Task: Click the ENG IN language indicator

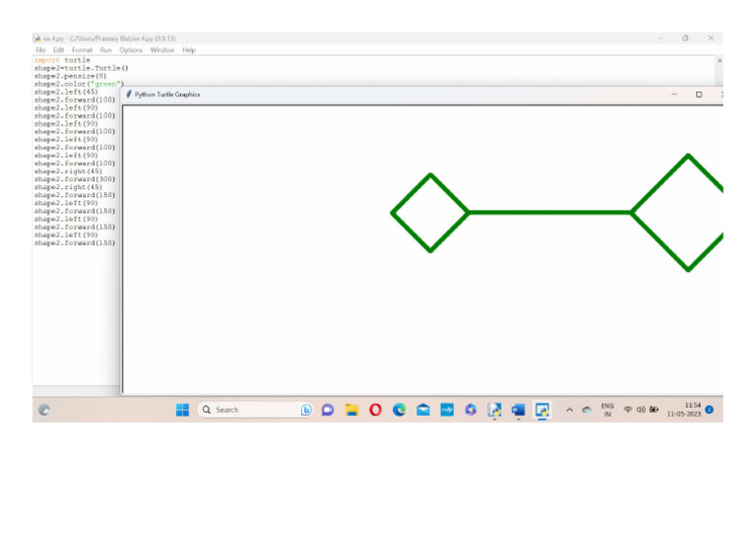Action: [x=607, y=410]
